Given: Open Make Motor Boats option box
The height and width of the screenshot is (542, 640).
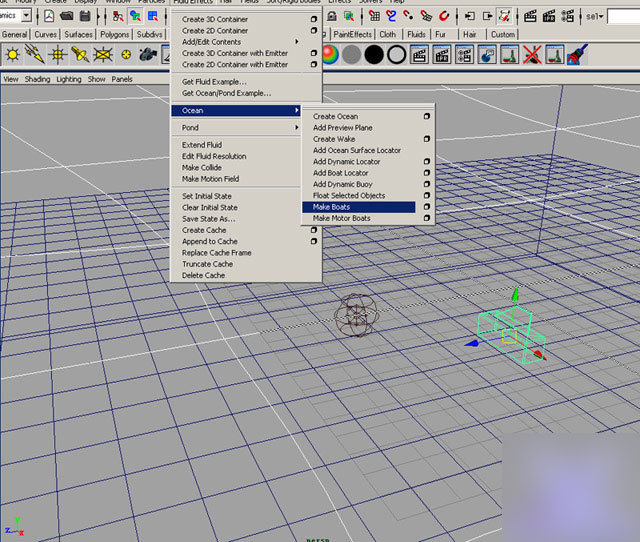Looking at the screenshot, I should pos(427,218).
